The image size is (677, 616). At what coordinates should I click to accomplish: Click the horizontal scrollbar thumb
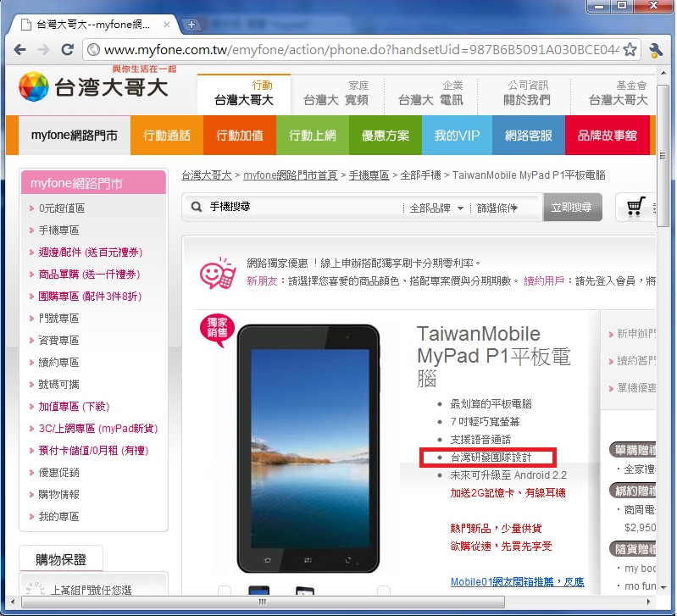point(263,602)
